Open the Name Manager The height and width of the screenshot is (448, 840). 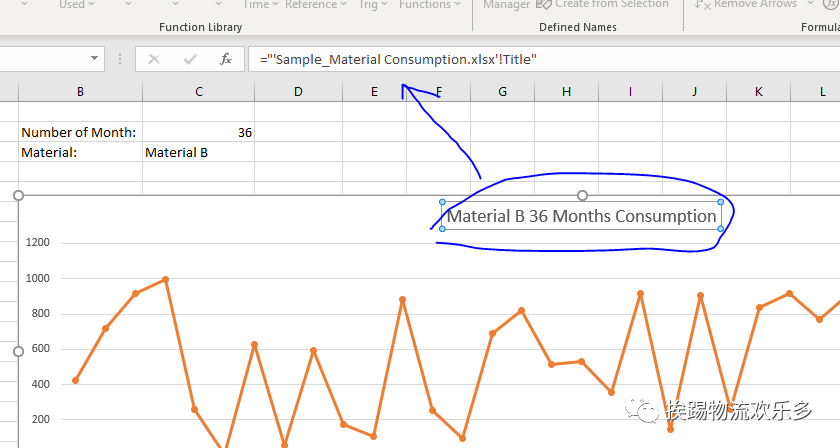[506, 5]
